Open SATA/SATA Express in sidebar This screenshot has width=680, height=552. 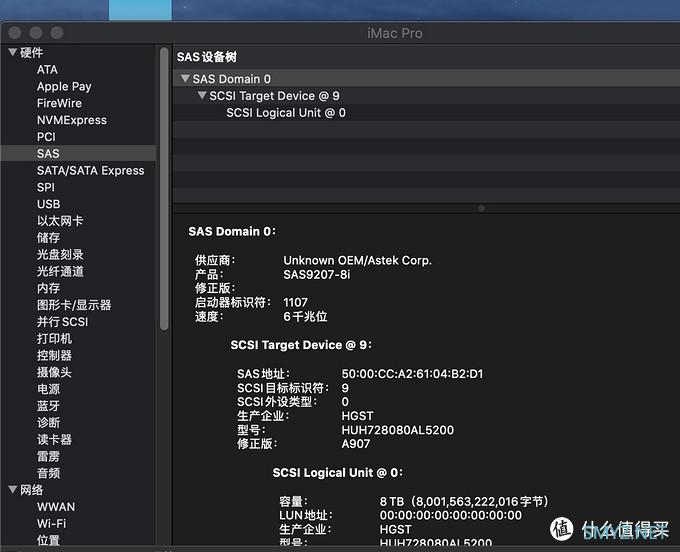(x=91, y=170)
